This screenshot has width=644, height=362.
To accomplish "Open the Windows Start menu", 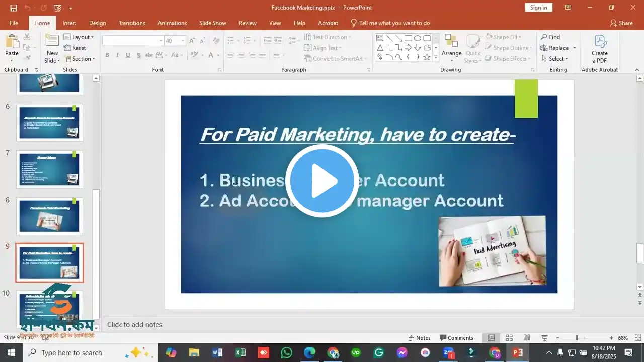I will tap(11, 353).
